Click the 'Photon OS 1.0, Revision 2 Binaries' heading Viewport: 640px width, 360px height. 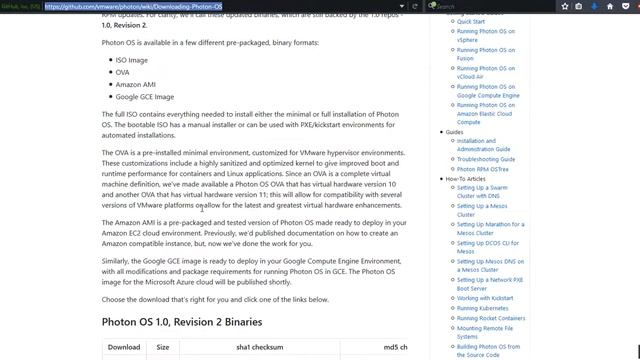(x=182, y=322)
